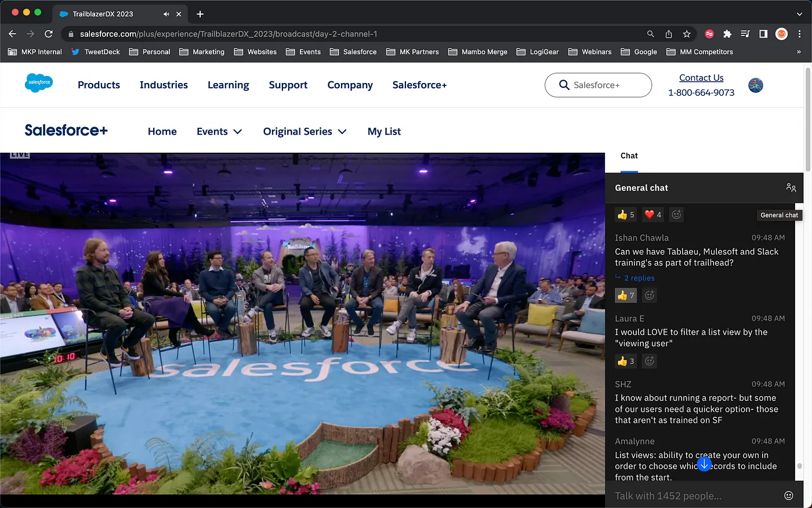Toggle thumbs up with 7 on Ishan's message
This screenshot has height=508, width=812.
[x=626, y=296]
